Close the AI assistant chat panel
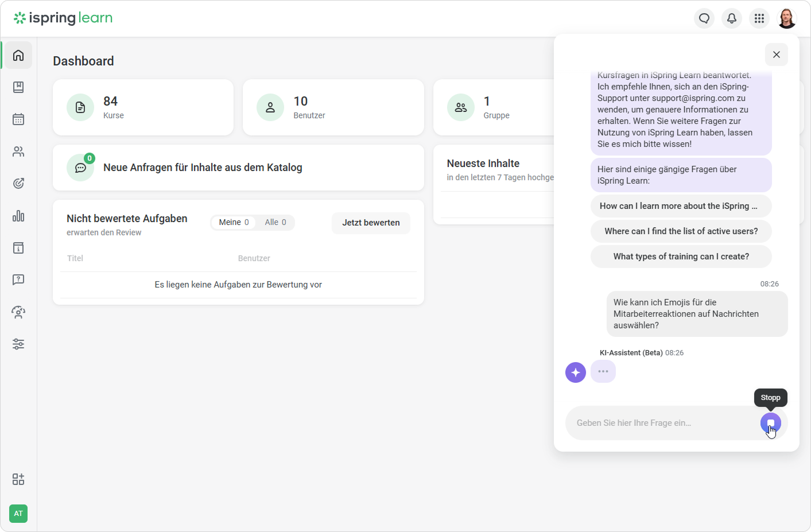This screenshot has width=811, height=532. (x=776, y=55)
